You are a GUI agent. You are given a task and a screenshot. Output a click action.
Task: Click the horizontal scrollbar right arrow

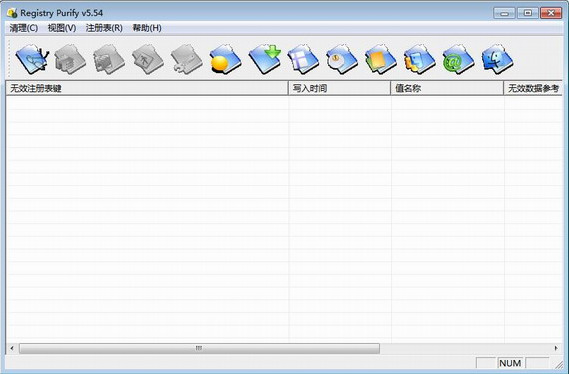point(556,348)
